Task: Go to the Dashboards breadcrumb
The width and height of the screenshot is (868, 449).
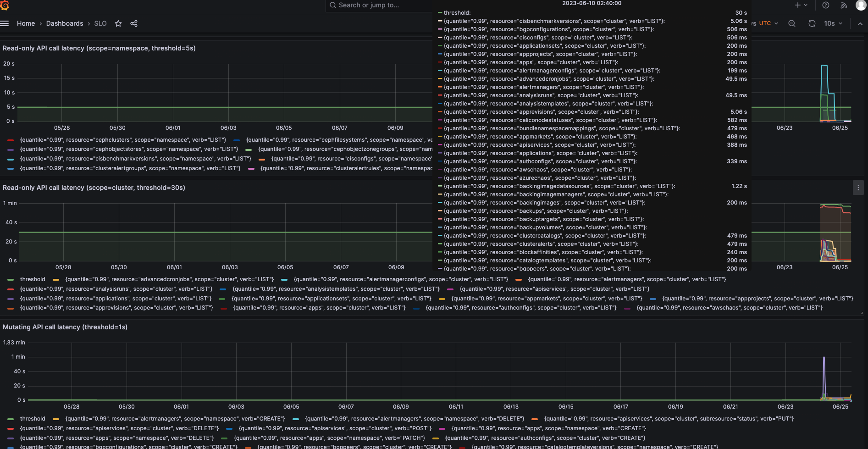Action: click(x=65, y=23)
